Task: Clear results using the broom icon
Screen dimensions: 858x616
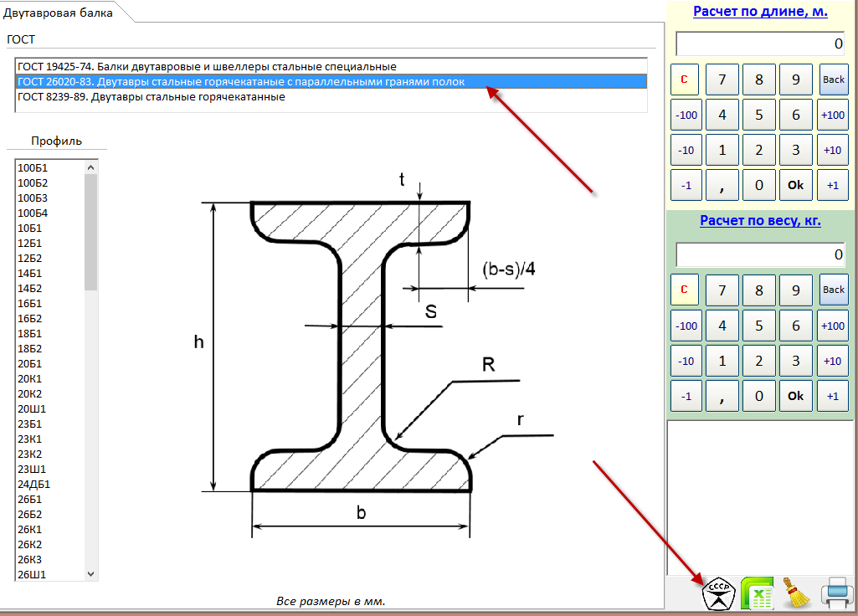Action: (x=795, y=593)
